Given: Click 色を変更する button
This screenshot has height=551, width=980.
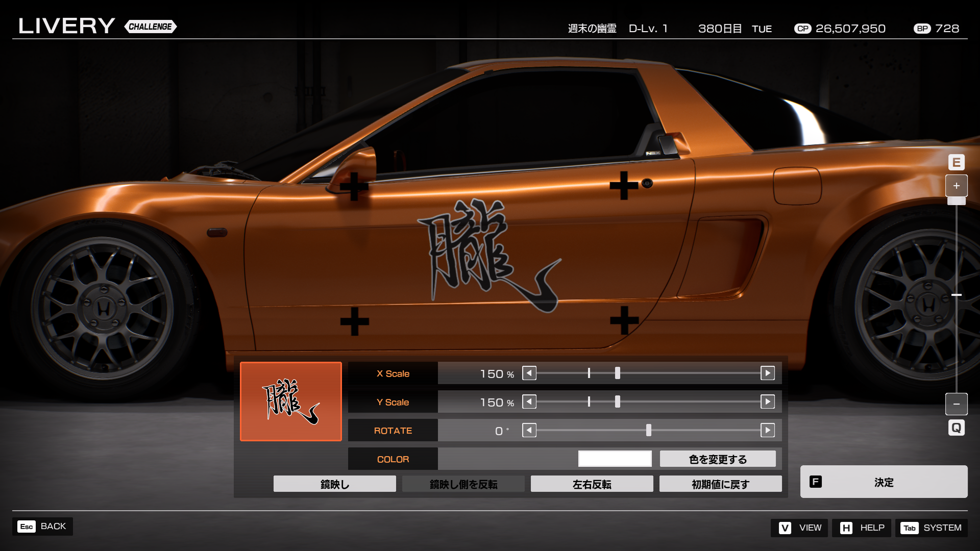Looking at the screenshot, I should [718, 459].
